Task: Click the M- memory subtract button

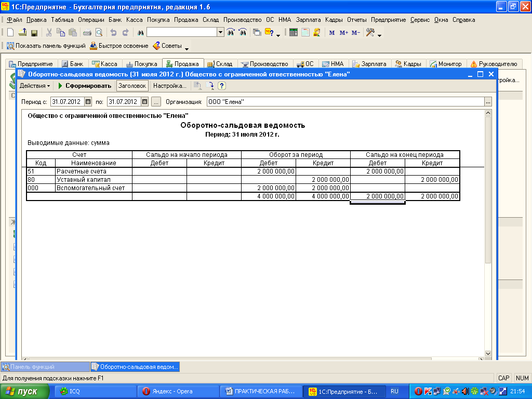Action: 355,33
